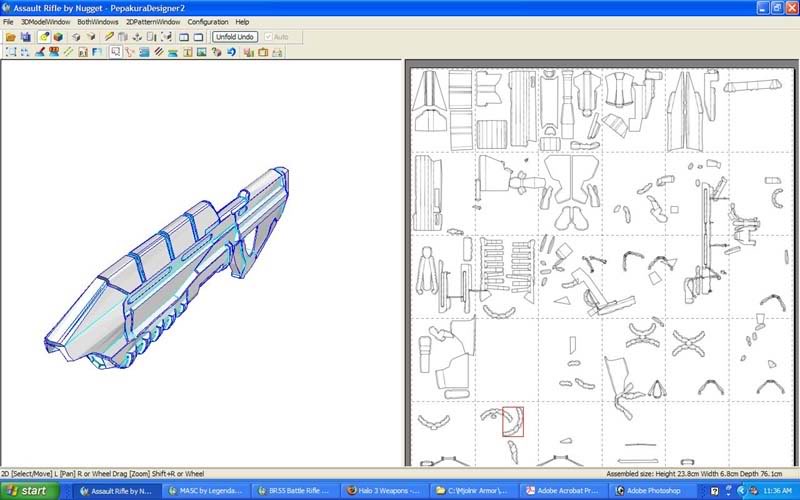Open the Help menu
The image size is (800, 500).
[x=242, y=22]
